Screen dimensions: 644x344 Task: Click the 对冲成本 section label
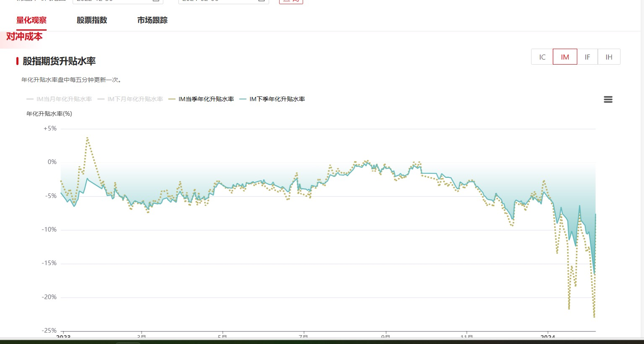pos(24,36)
